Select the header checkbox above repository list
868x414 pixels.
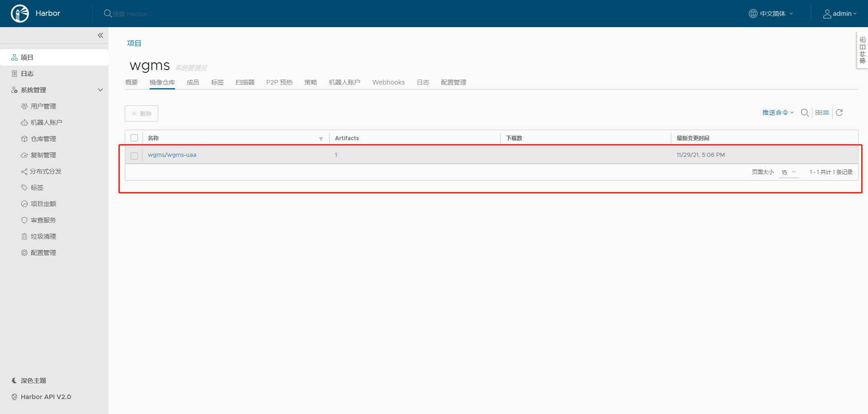click(134, 138)
